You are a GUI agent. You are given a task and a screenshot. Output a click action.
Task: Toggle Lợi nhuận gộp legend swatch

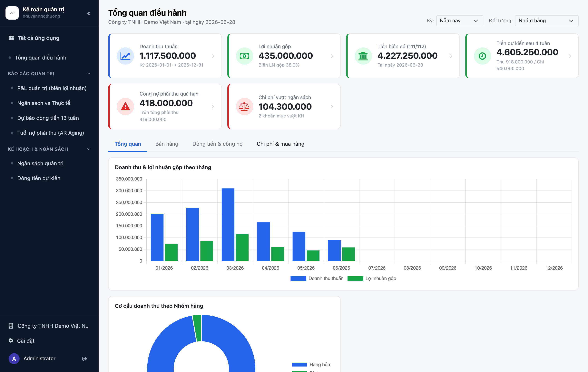[x=355, y=278]
